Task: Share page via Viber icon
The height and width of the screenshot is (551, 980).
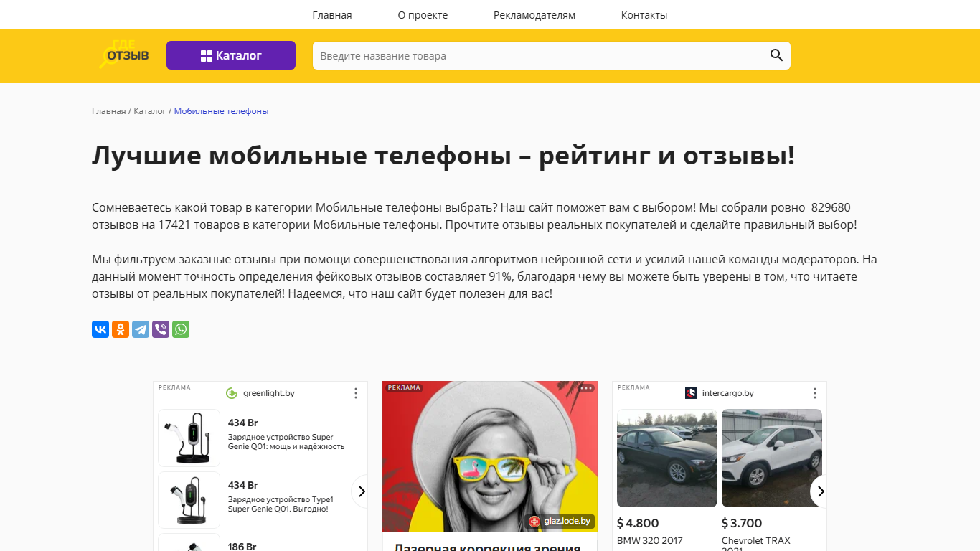Action: [161, 329]
